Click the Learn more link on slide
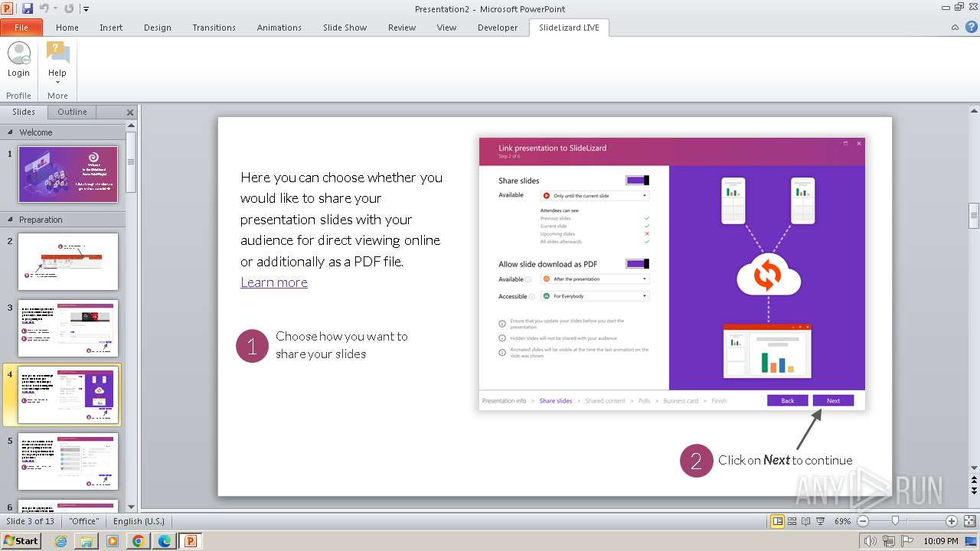Screen dimensions: 980x551 tap(274, 282)
